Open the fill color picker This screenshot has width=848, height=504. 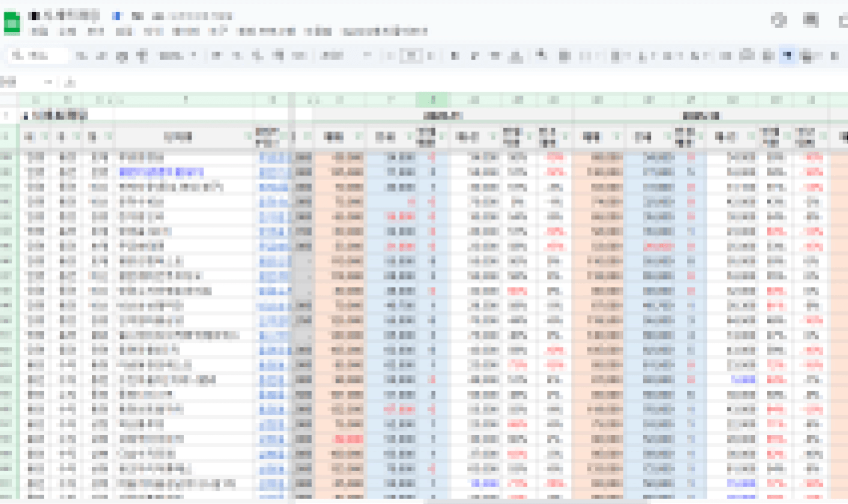coord(542,56)
